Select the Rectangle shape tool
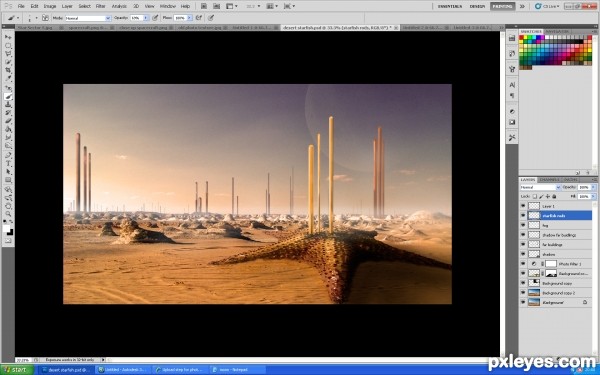 (x=8, y=180)
